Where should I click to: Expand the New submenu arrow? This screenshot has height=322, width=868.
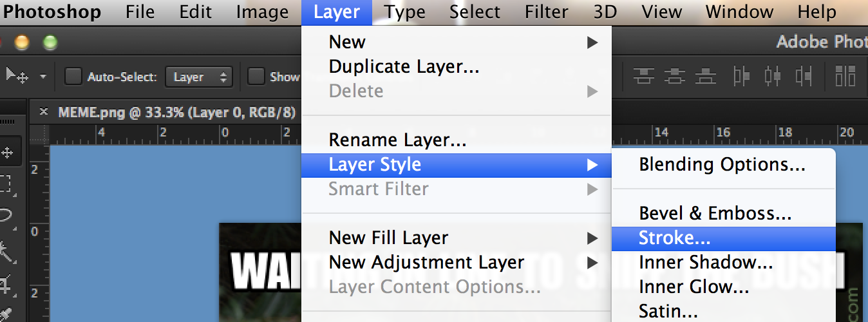(592, 43)
